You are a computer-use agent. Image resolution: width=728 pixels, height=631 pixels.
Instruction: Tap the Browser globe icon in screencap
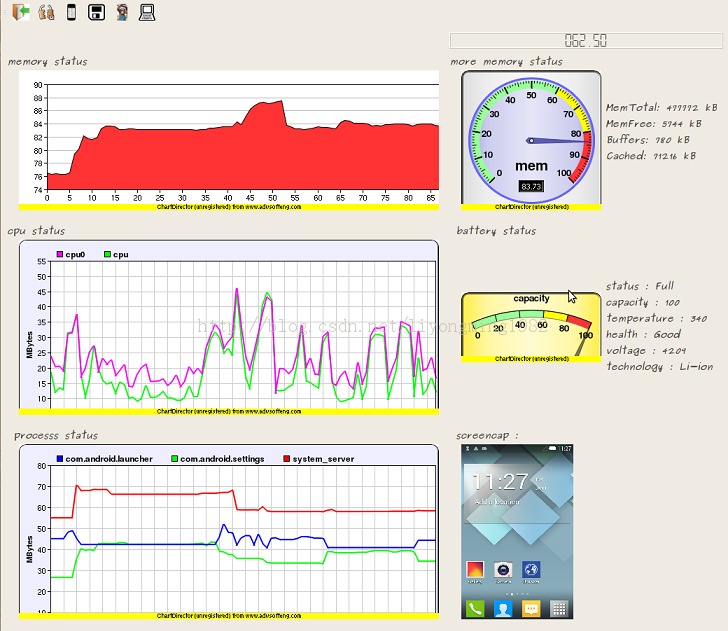(x=531, y=570)
